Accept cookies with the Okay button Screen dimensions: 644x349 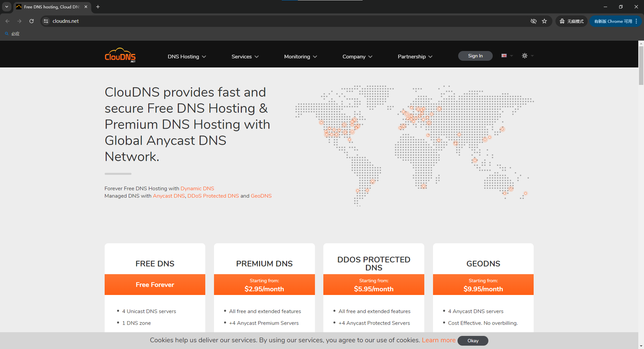tap(473, 341)
